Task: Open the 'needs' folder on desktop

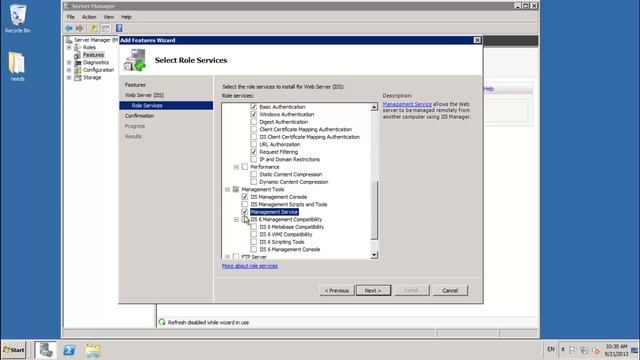Action: coord(17,66)
